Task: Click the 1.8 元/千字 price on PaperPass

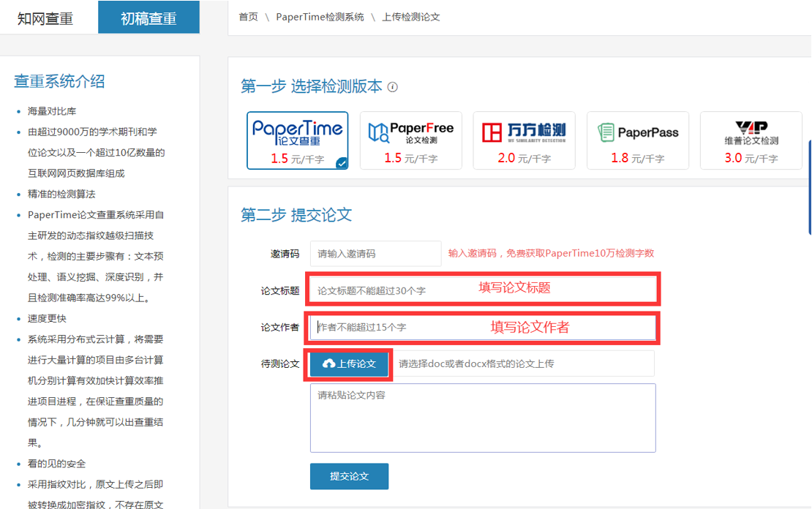Action: coord(637,158)
